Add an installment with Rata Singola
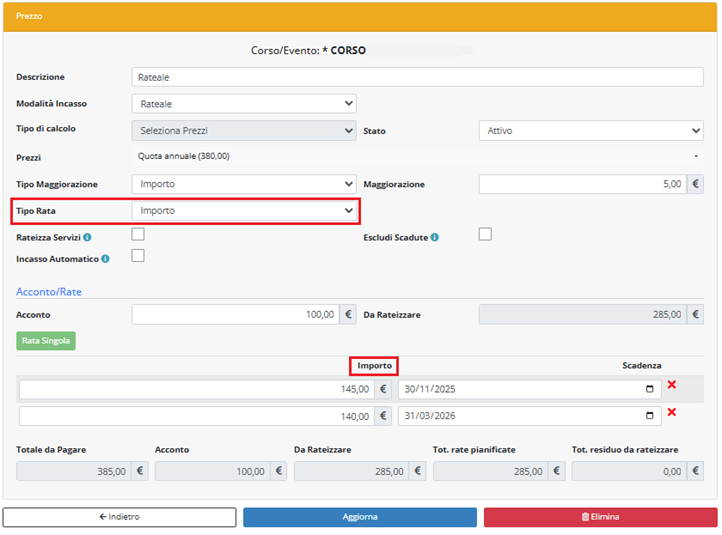 tap(45, 341)
